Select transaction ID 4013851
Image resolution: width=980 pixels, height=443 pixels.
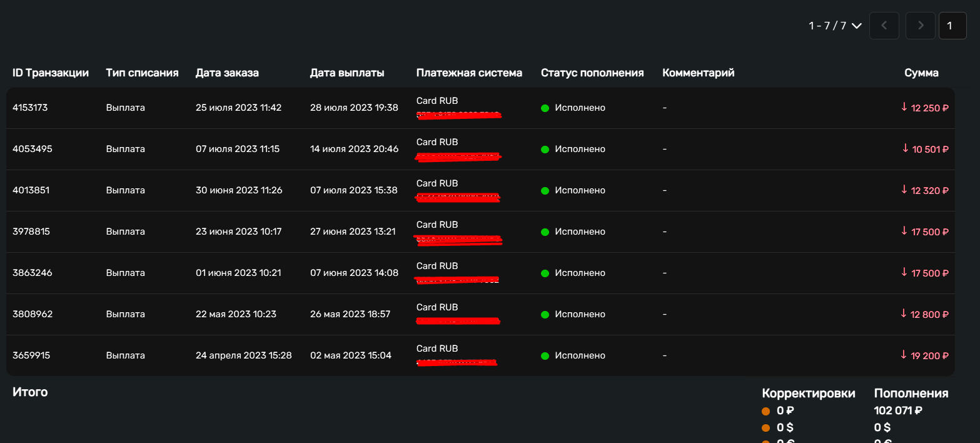[31, 190]
